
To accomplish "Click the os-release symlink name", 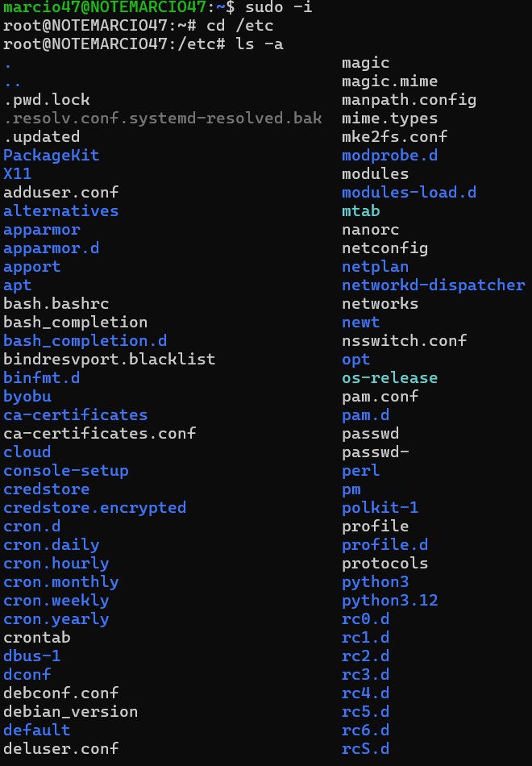I will [389, 377].
